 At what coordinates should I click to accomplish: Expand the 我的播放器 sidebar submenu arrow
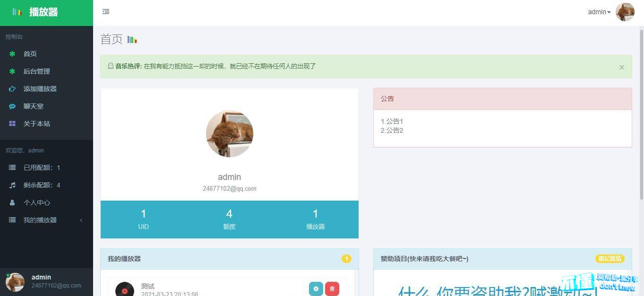click(x=81, y=220)
